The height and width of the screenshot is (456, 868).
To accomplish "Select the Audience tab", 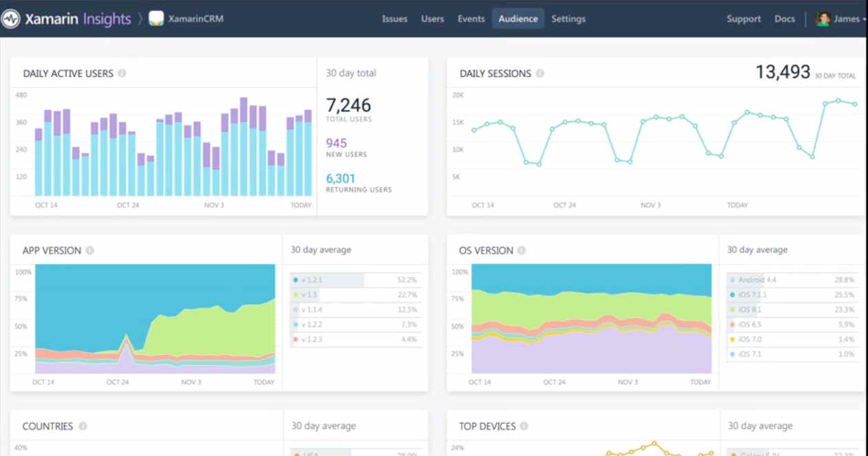I will [x=518, y=19].
